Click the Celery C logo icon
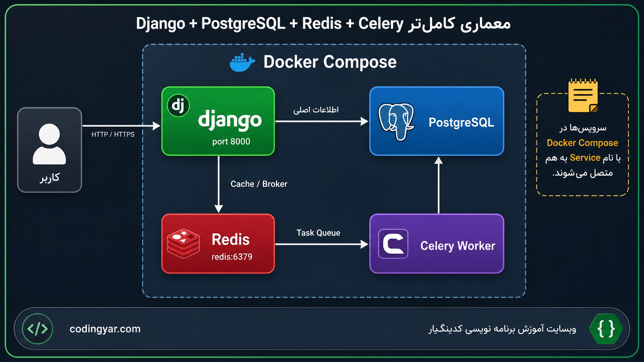Image resolution: width=644 pixels, height=362 pixels. 393,244
